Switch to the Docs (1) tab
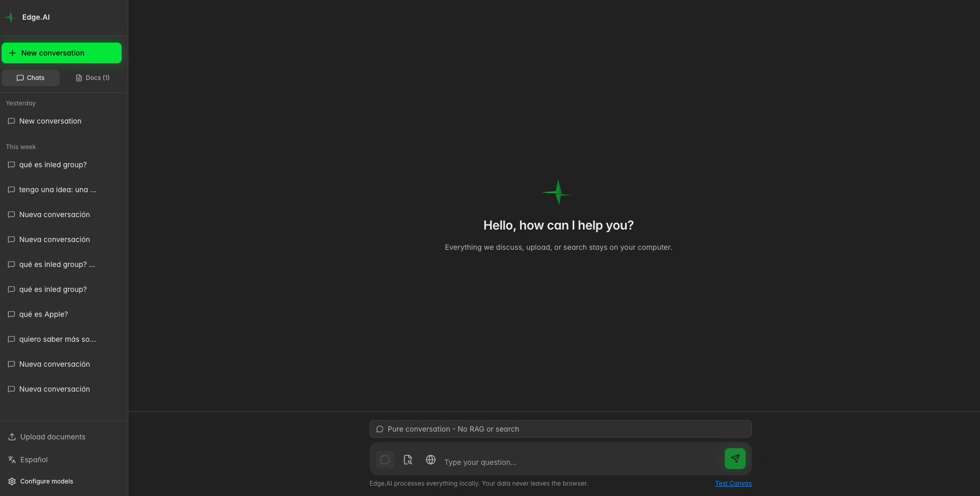The width and height of the screenshot is (980, 496). pyautogui.click(x=92, y=78)
